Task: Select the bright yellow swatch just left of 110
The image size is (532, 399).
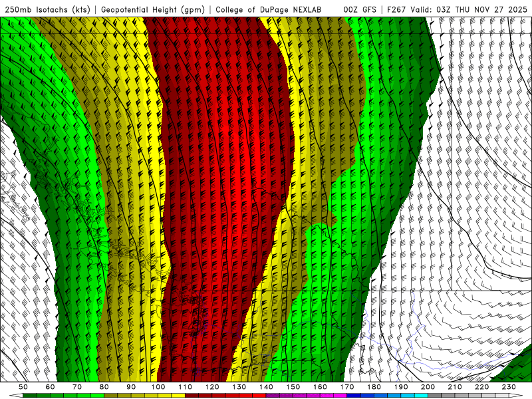Action: point(178,396)
